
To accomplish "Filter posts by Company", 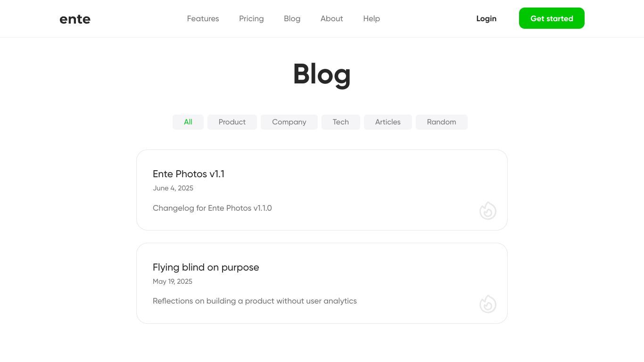I will coord(289,122).
